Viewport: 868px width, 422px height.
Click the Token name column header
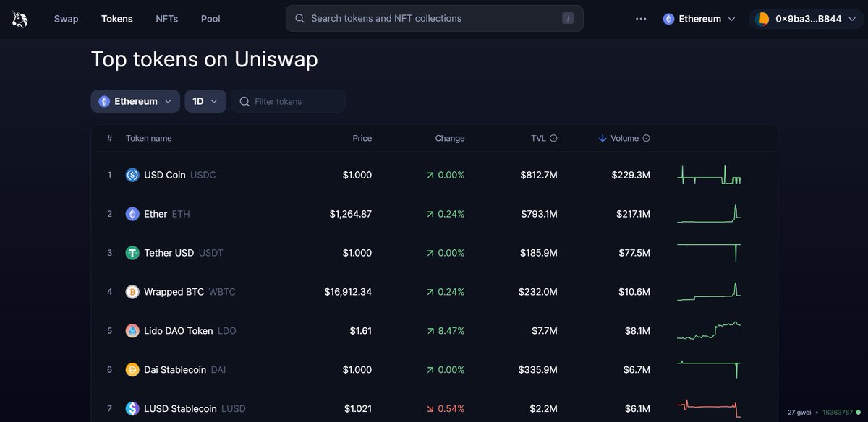click(149, 138)
